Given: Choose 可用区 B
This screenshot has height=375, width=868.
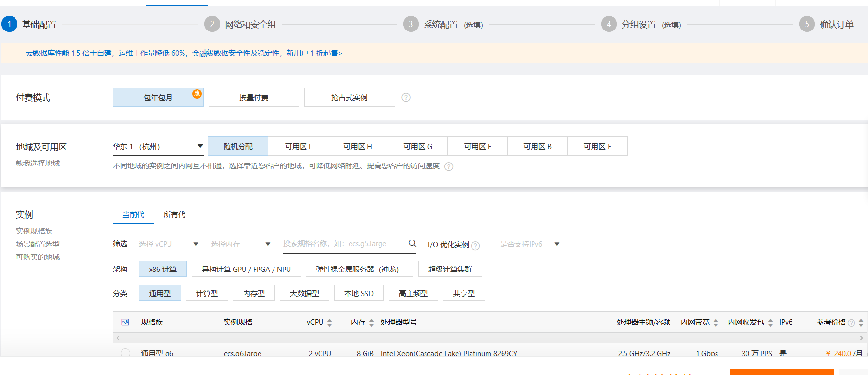Looking at the screenshot, I should [537, 146].
